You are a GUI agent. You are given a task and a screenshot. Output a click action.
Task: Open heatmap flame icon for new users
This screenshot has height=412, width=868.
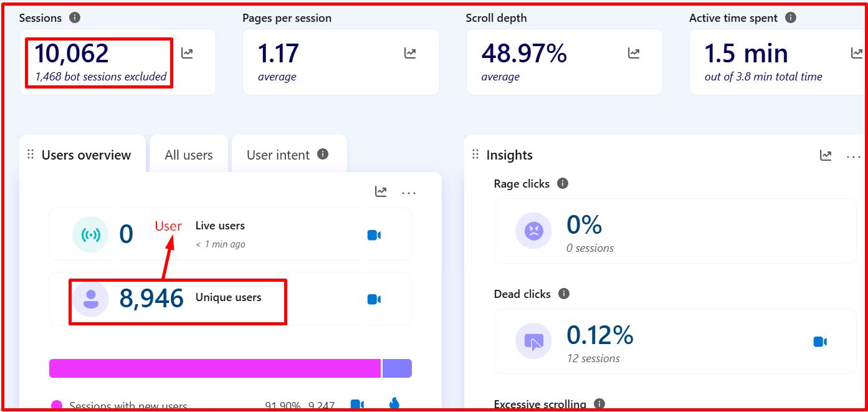(394, 404)
